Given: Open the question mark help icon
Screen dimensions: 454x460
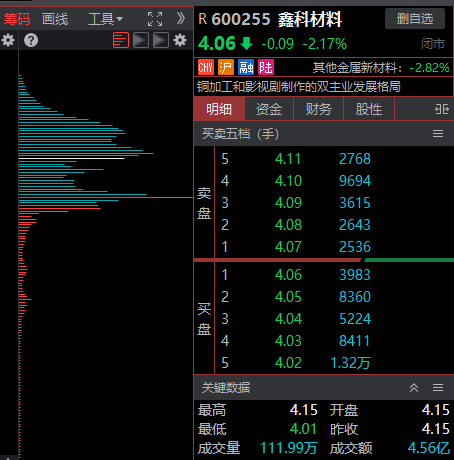Looking at the screenshot, I should pyautogui.click(x=31, y=40).
